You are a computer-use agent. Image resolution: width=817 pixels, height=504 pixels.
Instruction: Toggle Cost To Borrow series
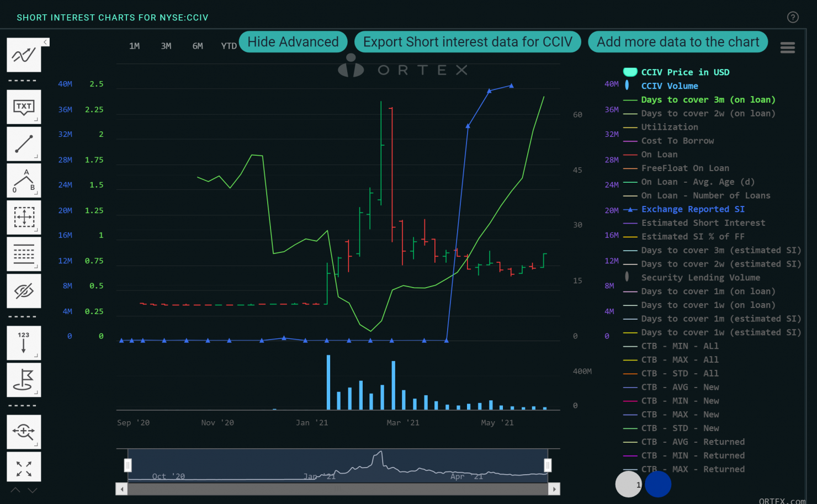pyautogui.click(x=669, y=141)
